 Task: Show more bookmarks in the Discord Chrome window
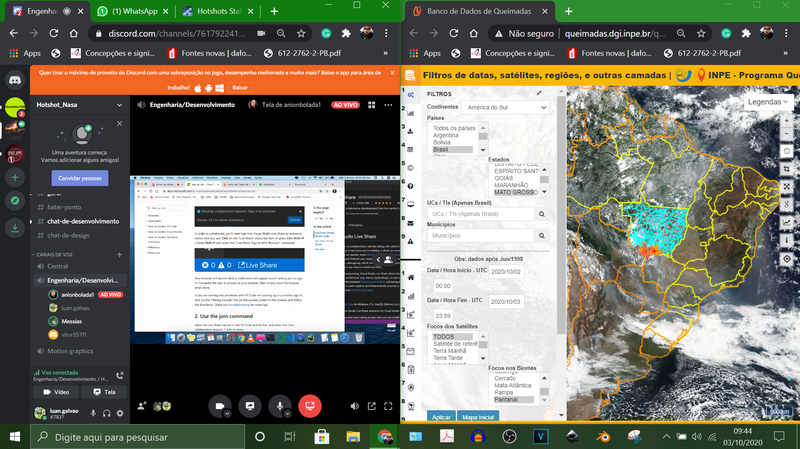(385, 53)
